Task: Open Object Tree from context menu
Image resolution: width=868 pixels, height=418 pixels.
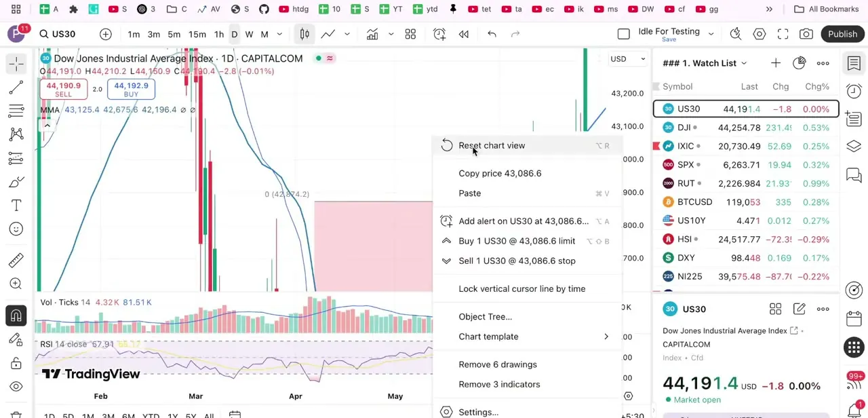Action: [x=528, y=316]
